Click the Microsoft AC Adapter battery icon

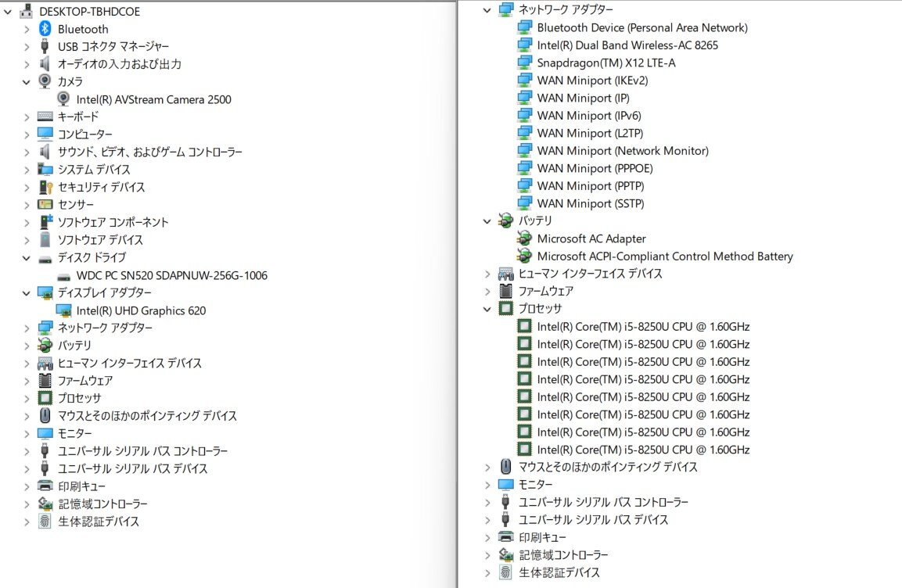pos(524,238)
